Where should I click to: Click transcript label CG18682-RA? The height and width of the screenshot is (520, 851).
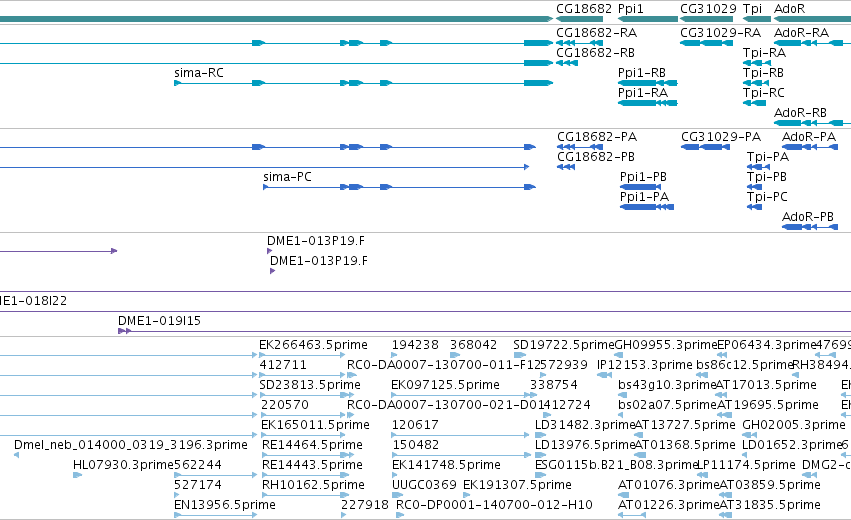596,33
